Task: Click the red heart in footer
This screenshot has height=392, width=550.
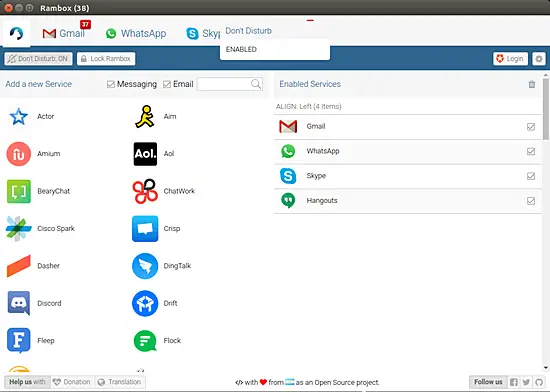Action: coord(263,382)
